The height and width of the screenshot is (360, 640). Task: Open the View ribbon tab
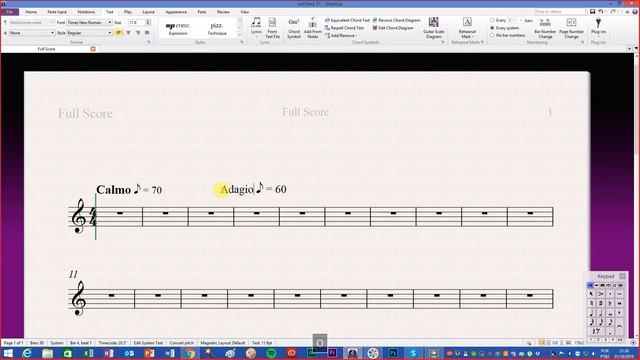tap(244, 12)
